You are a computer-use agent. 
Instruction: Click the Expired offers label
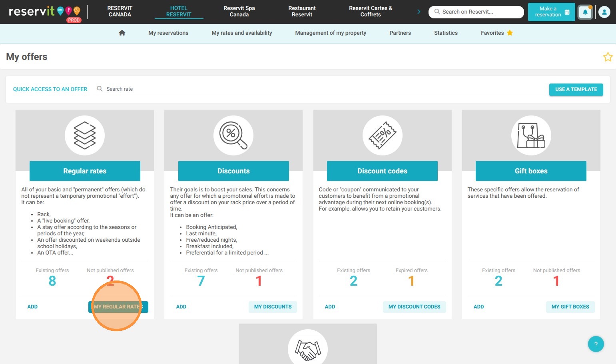(411, 271)
